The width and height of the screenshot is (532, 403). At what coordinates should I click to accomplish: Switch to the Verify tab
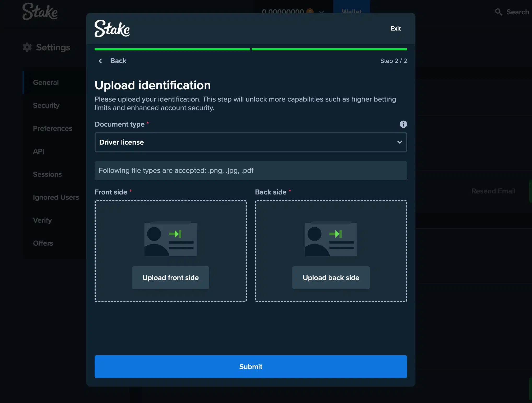pos(42,220)
